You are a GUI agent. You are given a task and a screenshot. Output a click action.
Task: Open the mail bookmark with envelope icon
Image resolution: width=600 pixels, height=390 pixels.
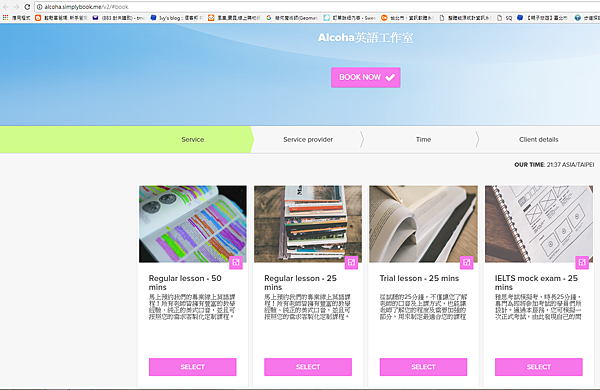pos(118,18)
